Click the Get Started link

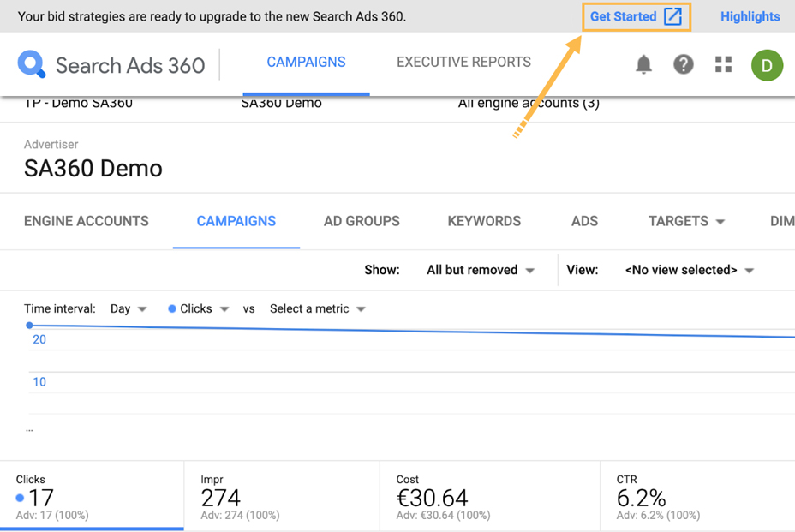(623, 17)
